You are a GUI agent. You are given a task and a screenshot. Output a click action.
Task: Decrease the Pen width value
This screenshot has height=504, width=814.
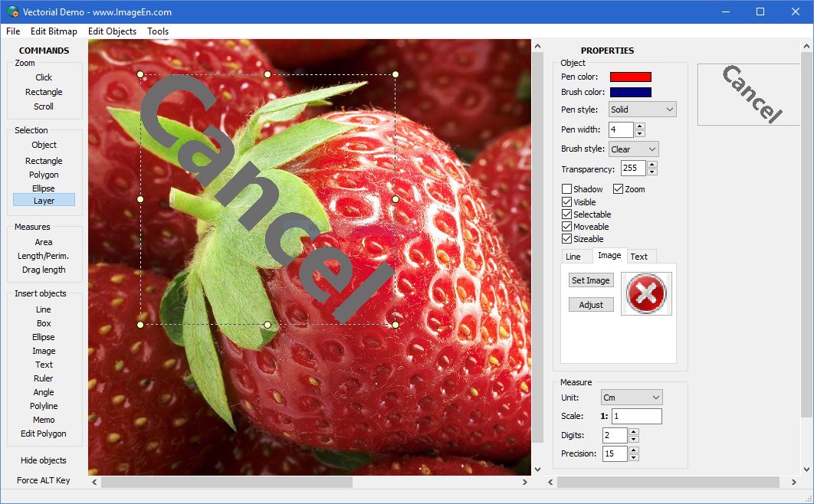point(640,133)
